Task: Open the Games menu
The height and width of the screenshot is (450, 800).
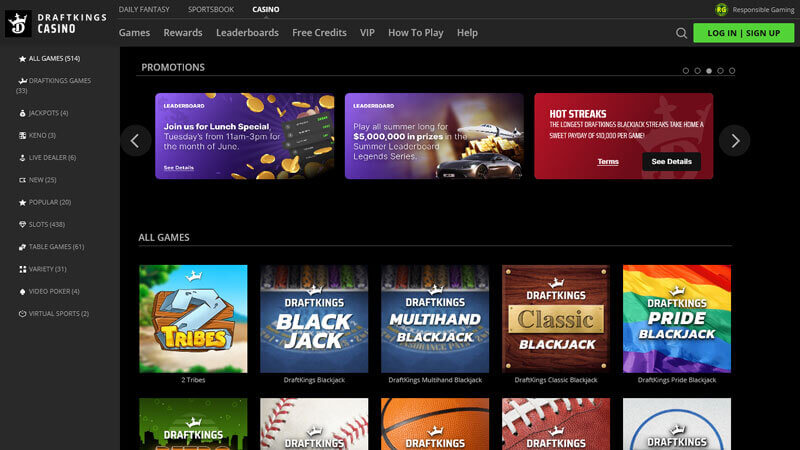Action: [x=134, y=33]
